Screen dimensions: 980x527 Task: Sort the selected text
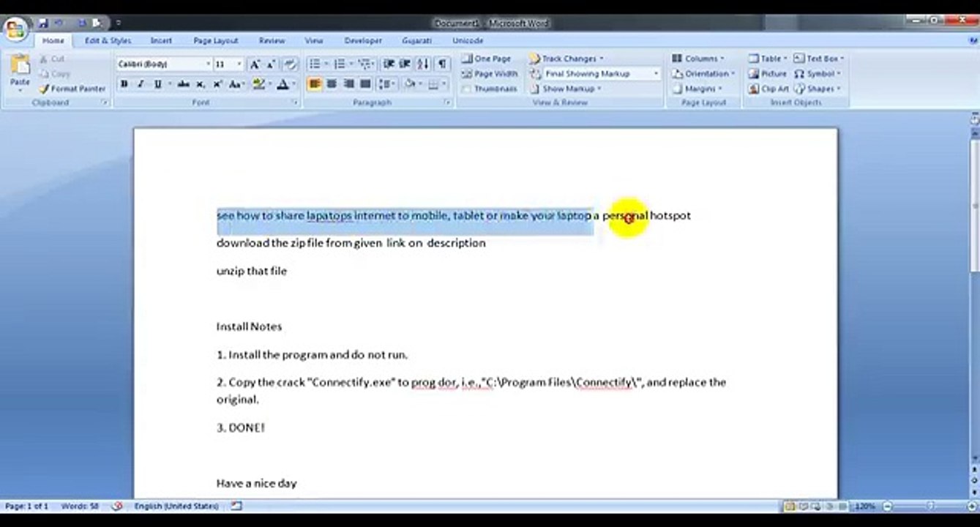[423, 64]
